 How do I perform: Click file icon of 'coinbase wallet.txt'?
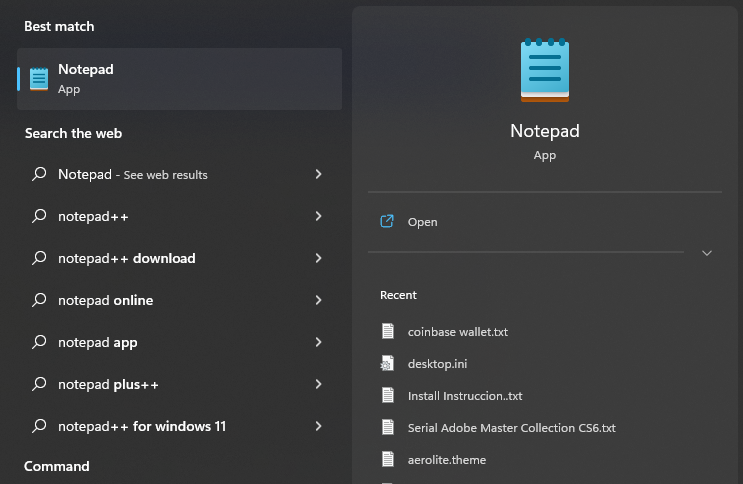coord(388,331)
